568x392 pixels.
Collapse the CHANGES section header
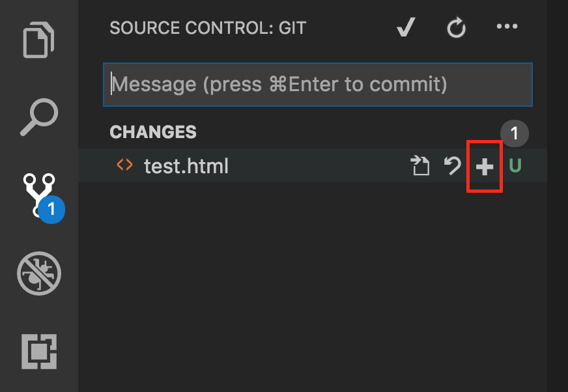[153, 132]
